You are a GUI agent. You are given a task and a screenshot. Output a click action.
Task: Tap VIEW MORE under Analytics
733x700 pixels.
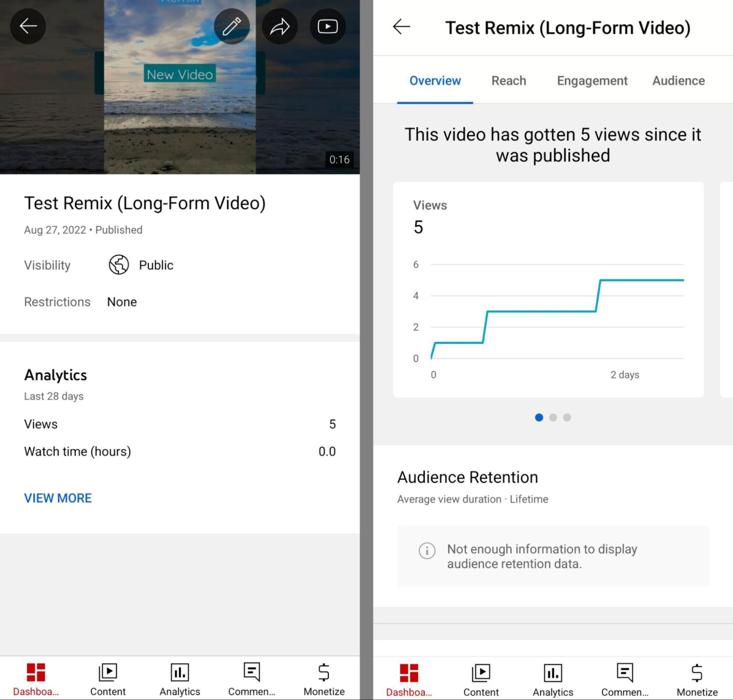pos(58,498)
